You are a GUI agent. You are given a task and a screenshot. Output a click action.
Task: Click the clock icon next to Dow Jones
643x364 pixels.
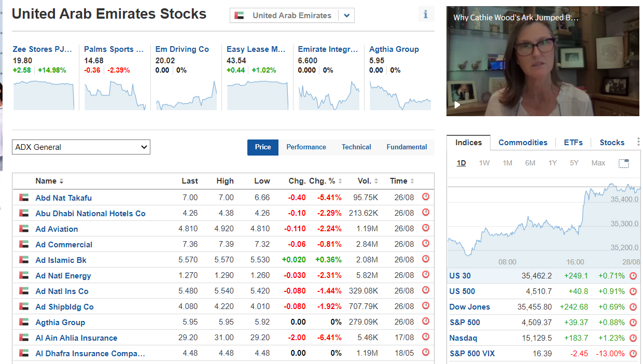tap(633, 307)
